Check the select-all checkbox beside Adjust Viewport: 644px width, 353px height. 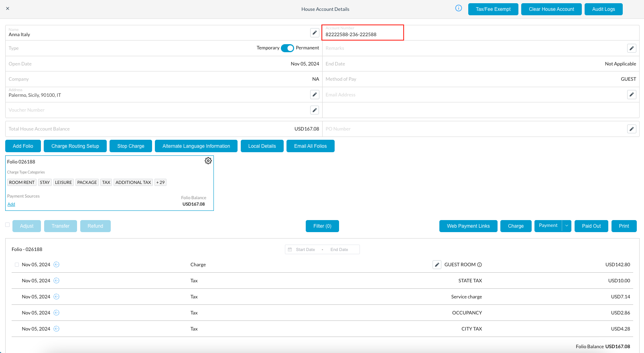[8, 225]
